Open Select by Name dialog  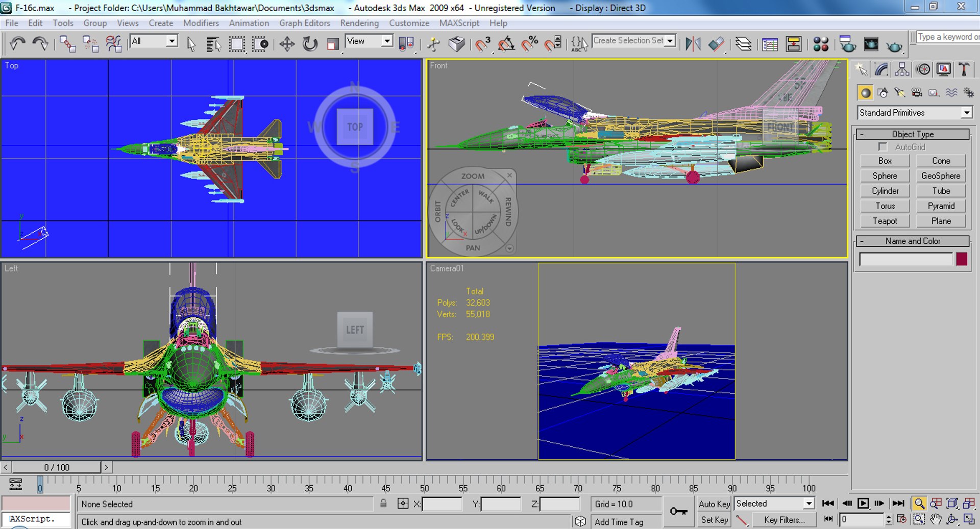(213, 44)
